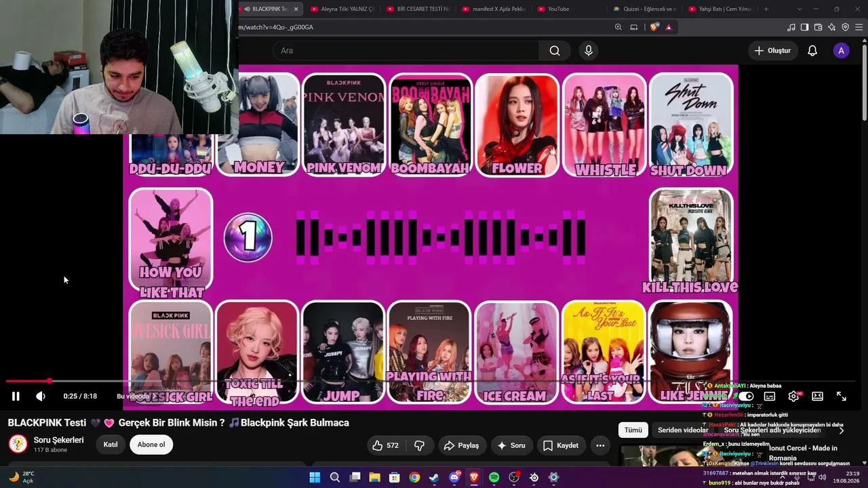Switch to the 'YouTube' browser tab
868x488 pixels.
568,9
